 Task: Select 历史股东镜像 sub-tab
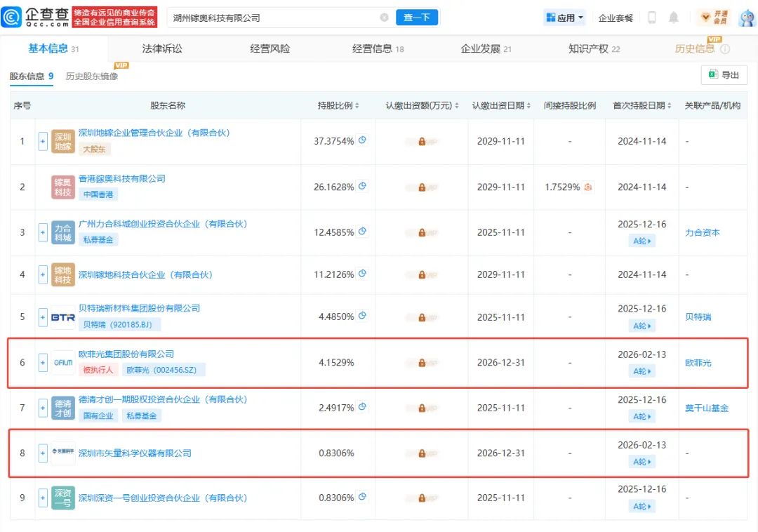tap(92, 77)
